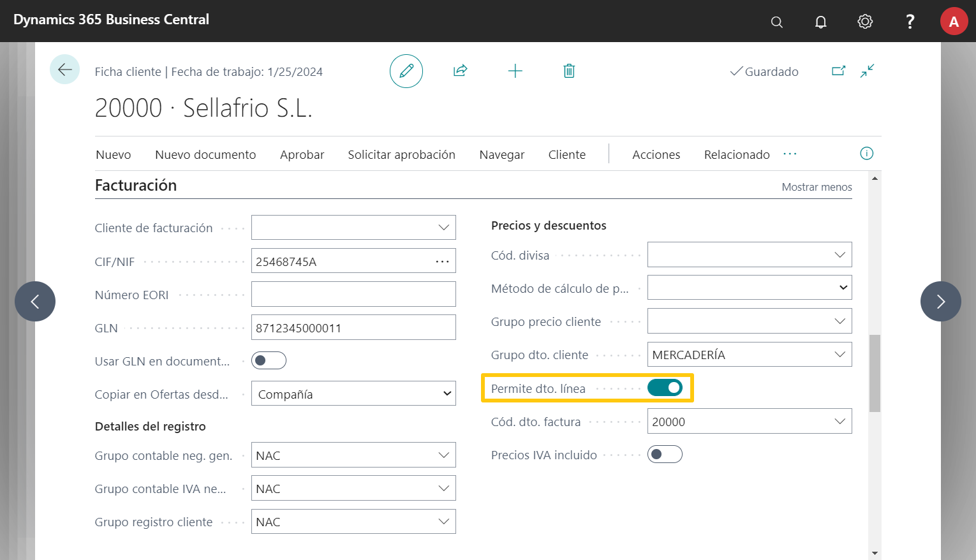
Task: Open Cód. divisa dropdown
Action: [839, 255]
